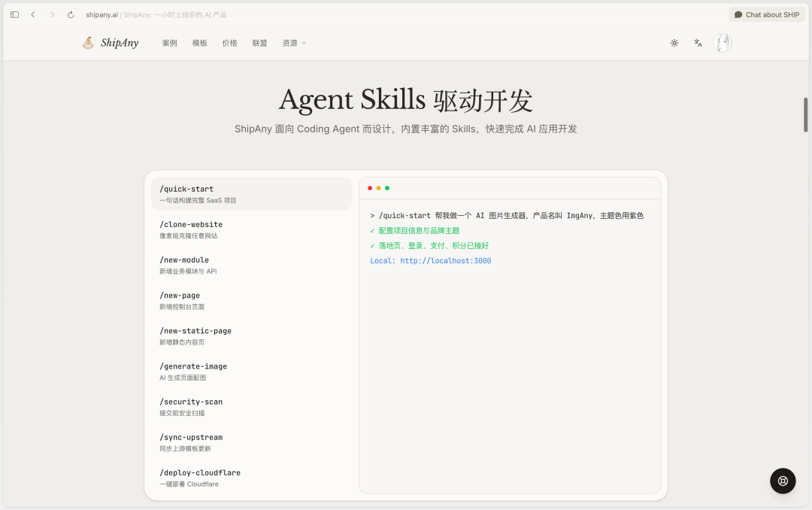This screenshot has width=812, height=510.
Task: Select the /clone-website skill tab
Action: point(252,229)
